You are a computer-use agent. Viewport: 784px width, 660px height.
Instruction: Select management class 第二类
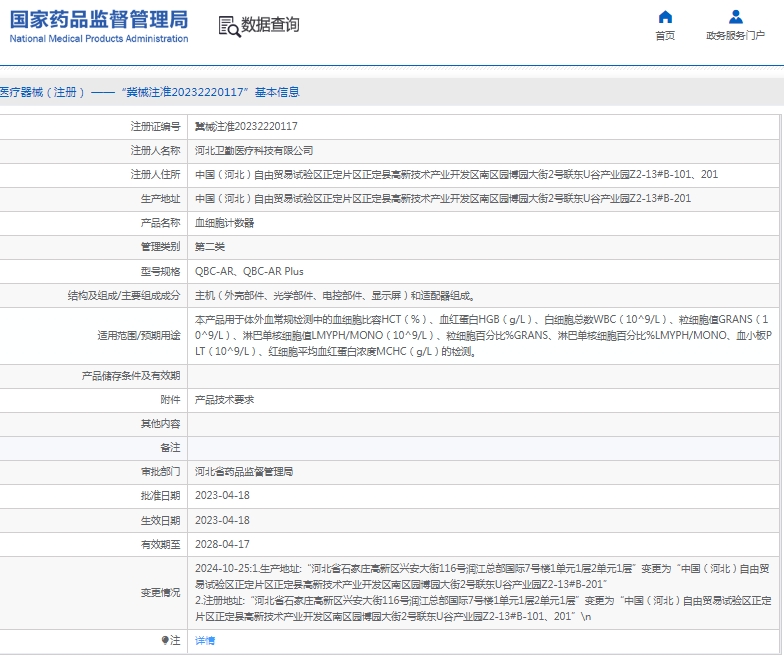coord(210,246)
